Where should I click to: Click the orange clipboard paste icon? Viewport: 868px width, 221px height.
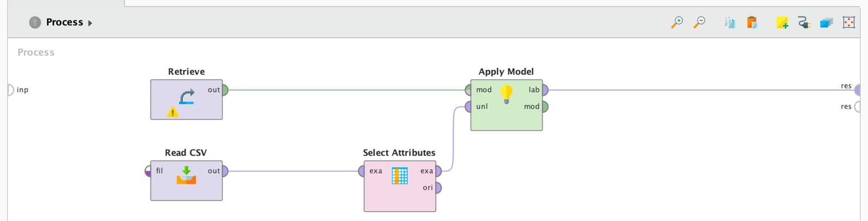pos(752,22)
